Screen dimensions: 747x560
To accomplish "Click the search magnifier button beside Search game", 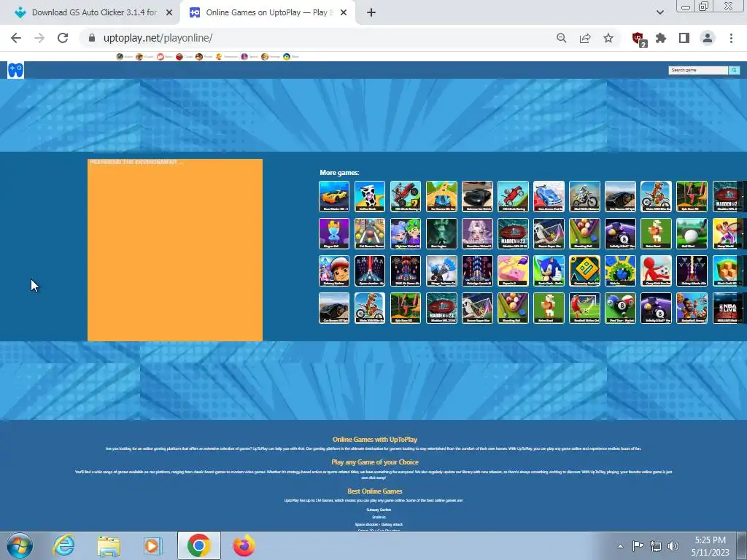I will (x=734, y=70).
